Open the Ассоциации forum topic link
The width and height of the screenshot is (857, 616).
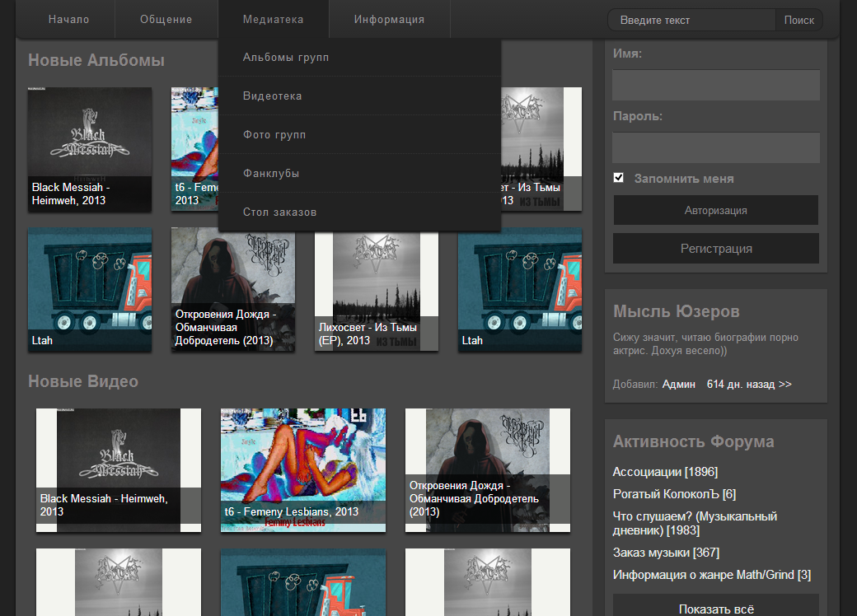pos(647,472)
